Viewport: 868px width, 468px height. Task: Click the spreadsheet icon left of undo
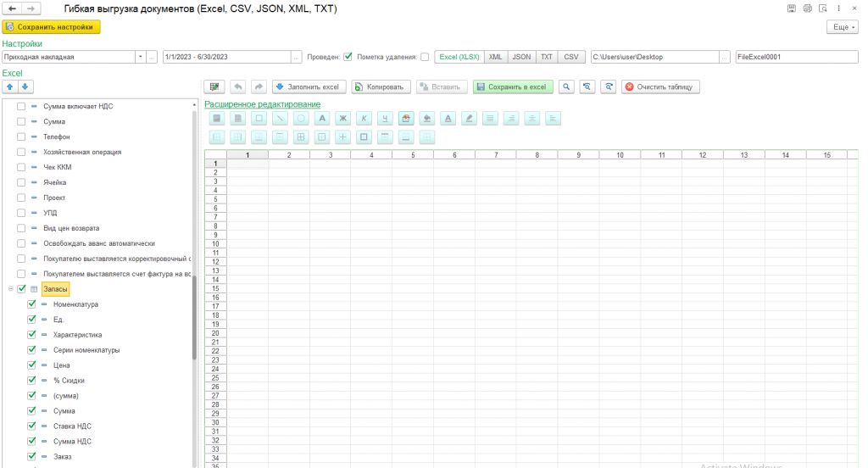(x=214, y=87)
